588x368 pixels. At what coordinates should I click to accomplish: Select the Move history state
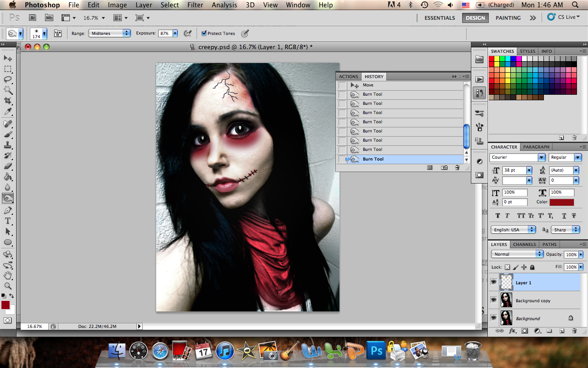click(400, 85)
